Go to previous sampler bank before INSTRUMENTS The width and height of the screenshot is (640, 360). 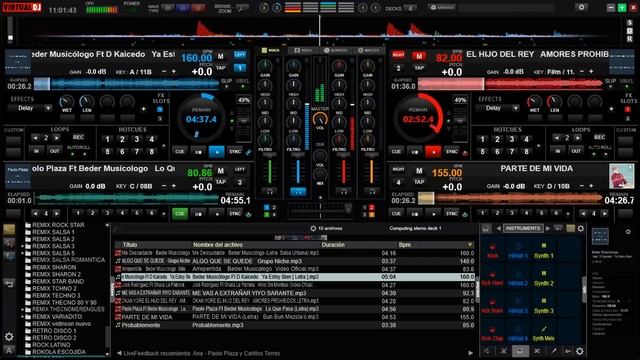(498, 229)
